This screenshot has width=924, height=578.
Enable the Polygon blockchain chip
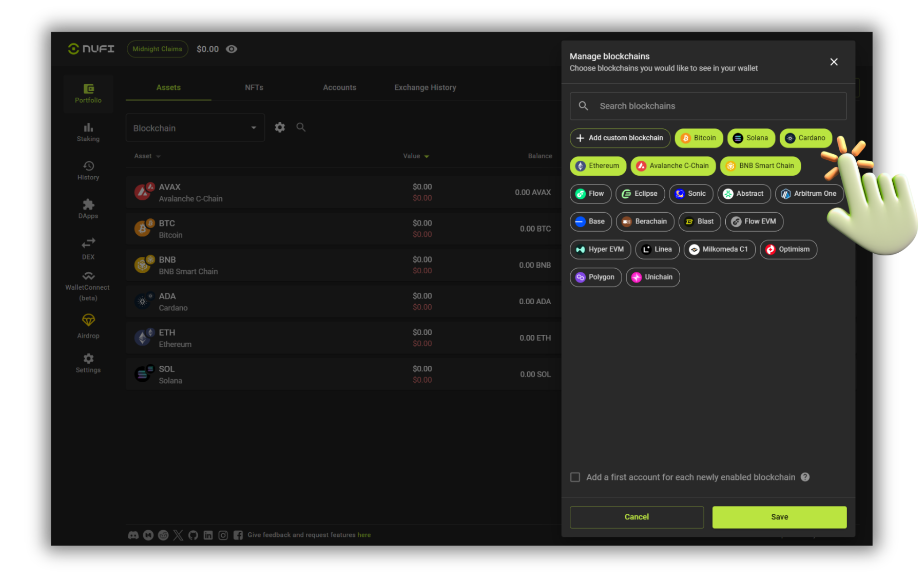tap(595, 277)
